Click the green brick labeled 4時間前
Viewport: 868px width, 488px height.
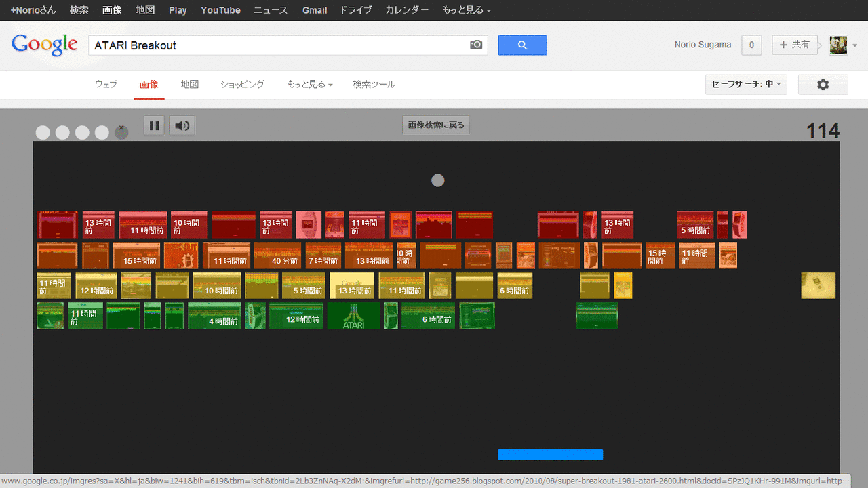[214, 316]
